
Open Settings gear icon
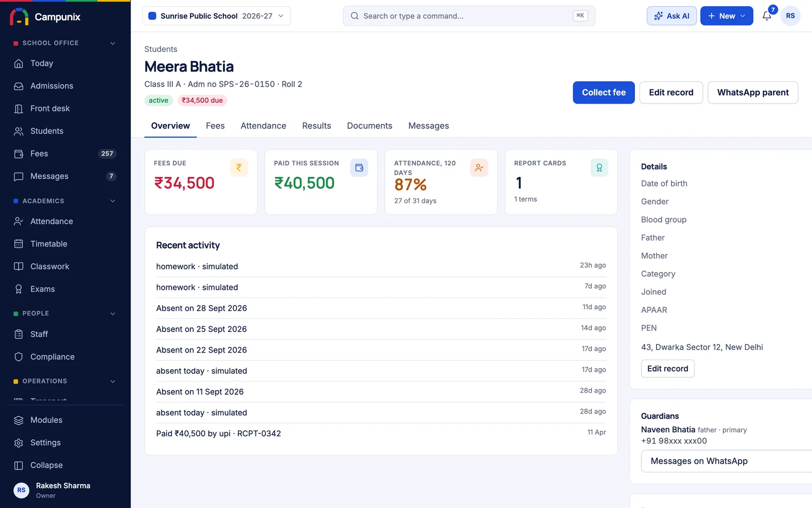pyautogui.click(x=19, y=443)
